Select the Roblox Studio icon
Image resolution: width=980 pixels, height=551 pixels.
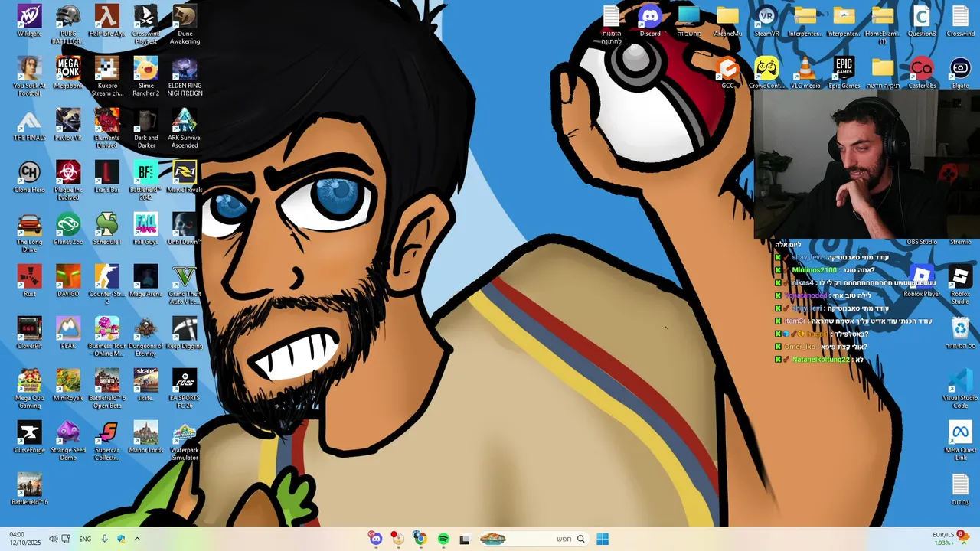coord(960,284)
